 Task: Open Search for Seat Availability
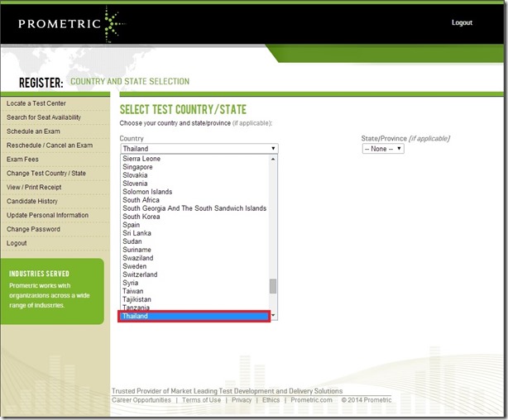[x=44, y=117]
